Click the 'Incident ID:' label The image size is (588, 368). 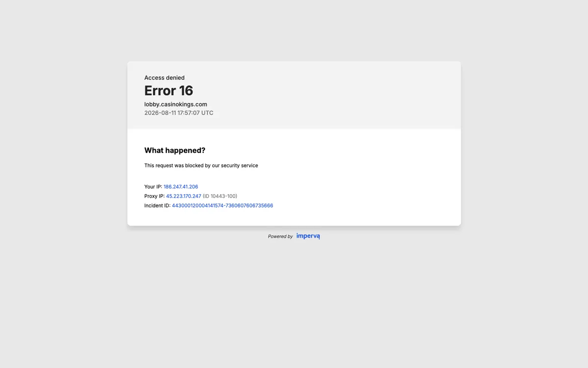(x=157, y=206)
